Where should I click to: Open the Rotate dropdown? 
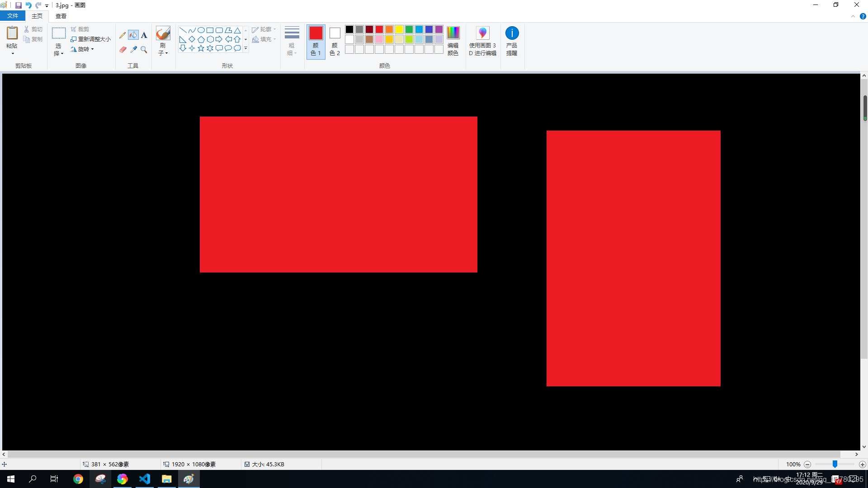[x=82, y=49]
